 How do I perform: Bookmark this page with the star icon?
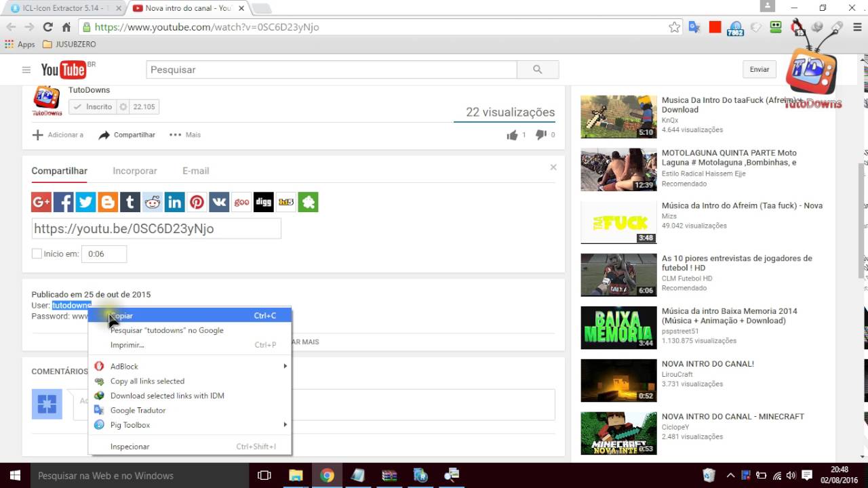click(674, 27)
